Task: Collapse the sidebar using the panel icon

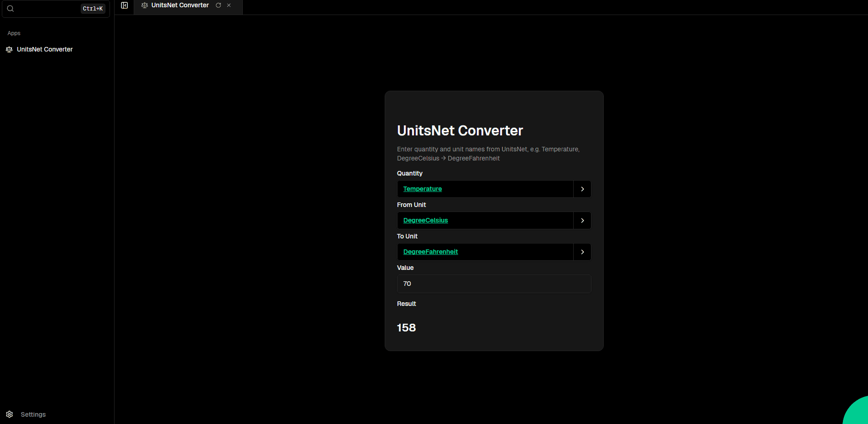Action: point(124,5)
